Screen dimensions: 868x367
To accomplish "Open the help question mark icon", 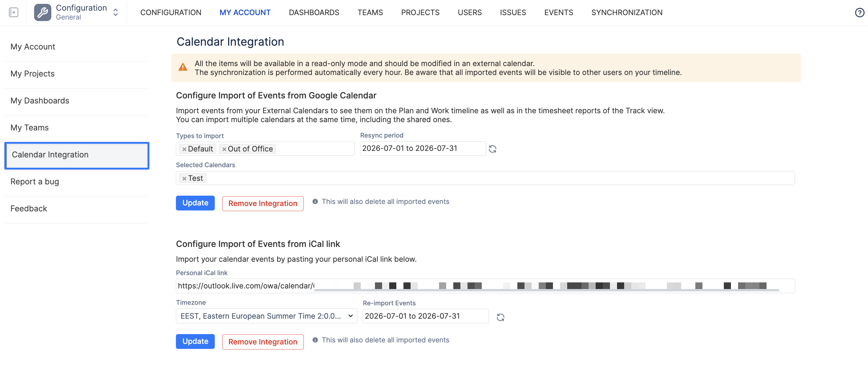I will [x=859, y=12].
